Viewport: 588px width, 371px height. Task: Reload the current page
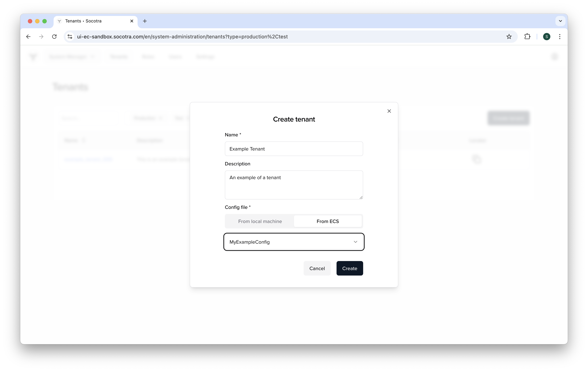[x=54, y=37]
